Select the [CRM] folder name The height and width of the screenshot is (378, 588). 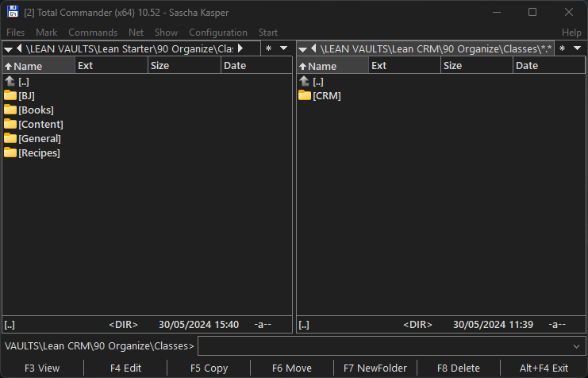point(327,96)
